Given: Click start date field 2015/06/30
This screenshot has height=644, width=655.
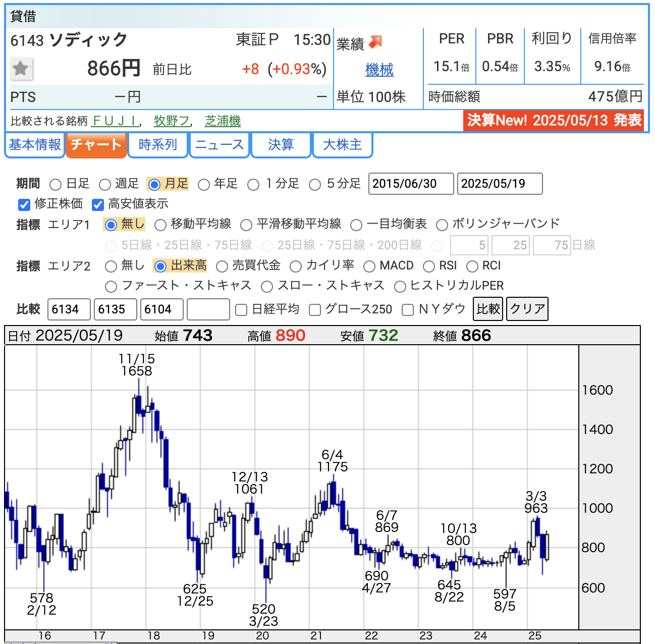Looking at the screenshot, I should [x=411, y=184].
